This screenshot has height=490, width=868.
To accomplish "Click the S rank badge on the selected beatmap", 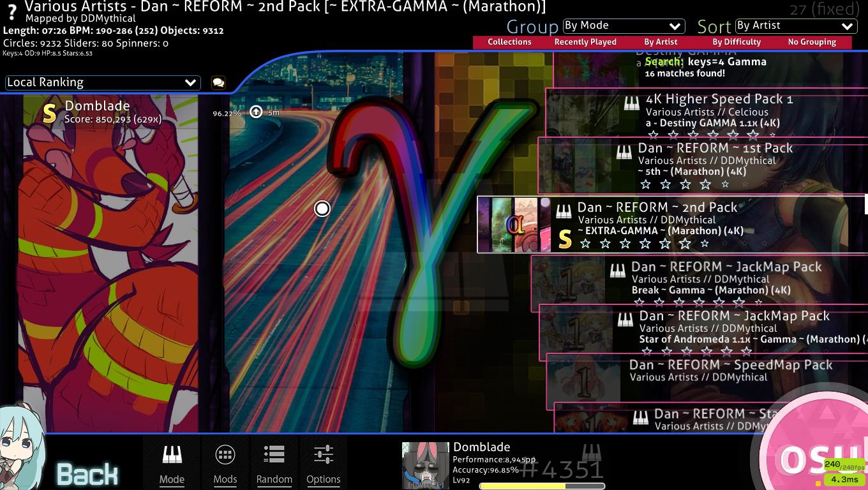I will click(564, 239).
